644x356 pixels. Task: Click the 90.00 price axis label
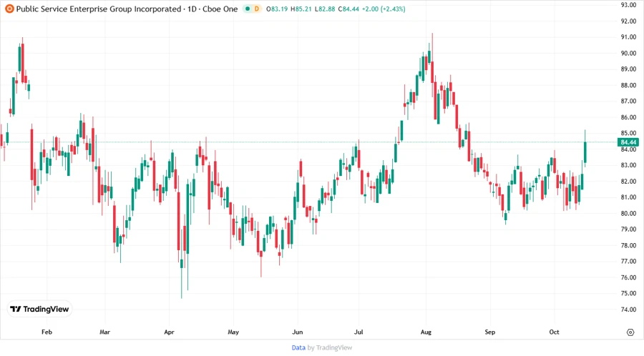click(x=628, y=54)
